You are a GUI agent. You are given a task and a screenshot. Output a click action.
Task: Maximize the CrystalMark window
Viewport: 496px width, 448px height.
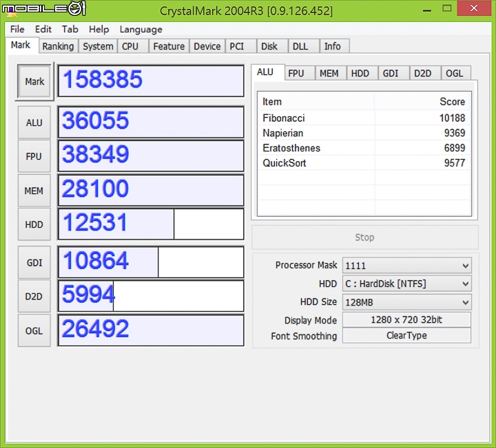pyautogui.click(x=446, y=8)
